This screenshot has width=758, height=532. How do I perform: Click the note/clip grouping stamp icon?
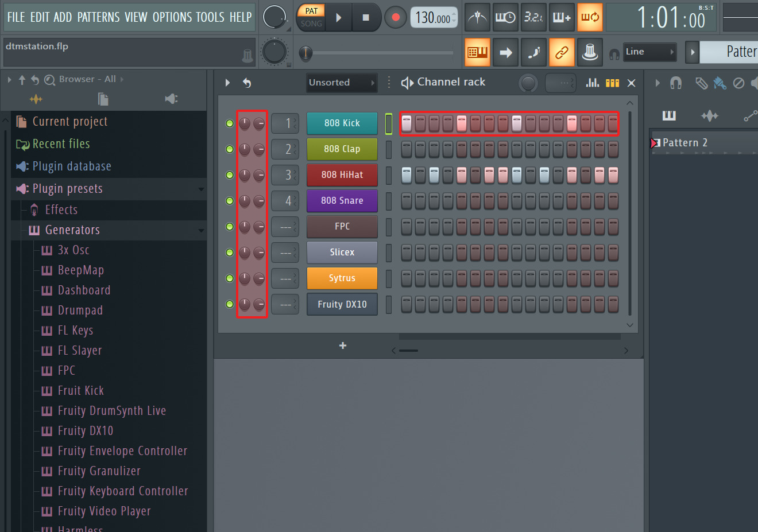coord(590,53)
